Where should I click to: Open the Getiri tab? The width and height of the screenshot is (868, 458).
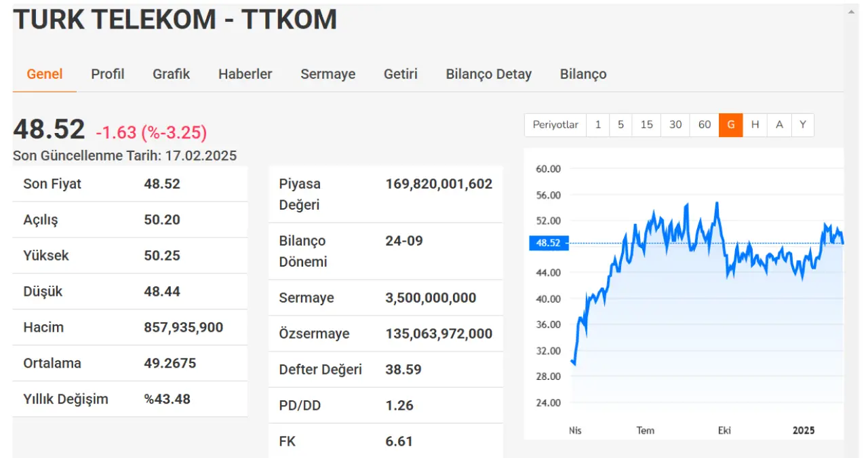coord(401,74)
